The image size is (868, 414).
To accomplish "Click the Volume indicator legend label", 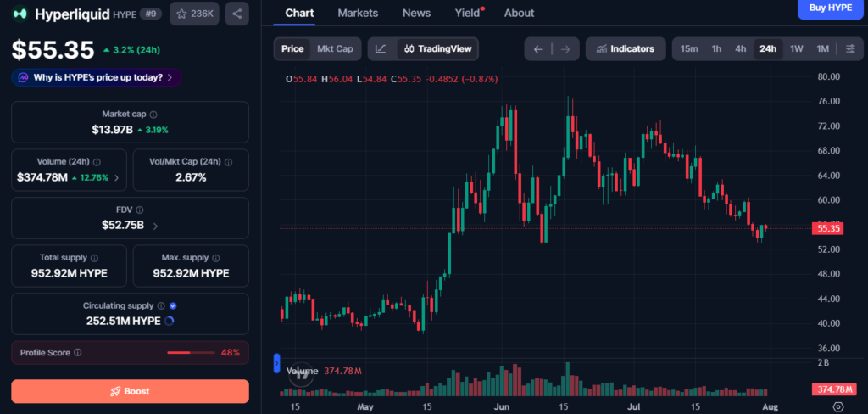I will pos(302,371).
